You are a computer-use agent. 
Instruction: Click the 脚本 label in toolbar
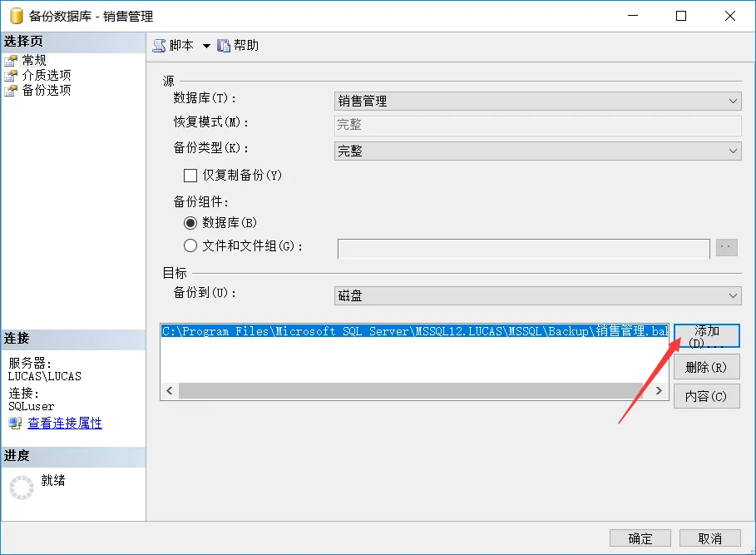[181, 45]
